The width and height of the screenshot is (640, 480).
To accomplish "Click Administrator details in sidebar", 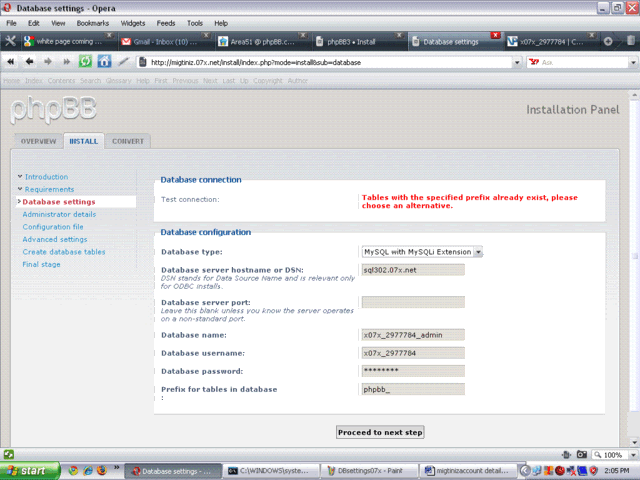I will [x=59, y=214].
